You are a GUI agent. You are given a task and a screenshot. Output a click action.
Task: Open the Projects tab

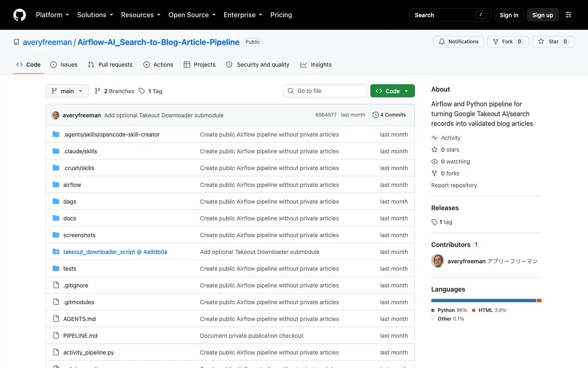(x=200, y=65)
